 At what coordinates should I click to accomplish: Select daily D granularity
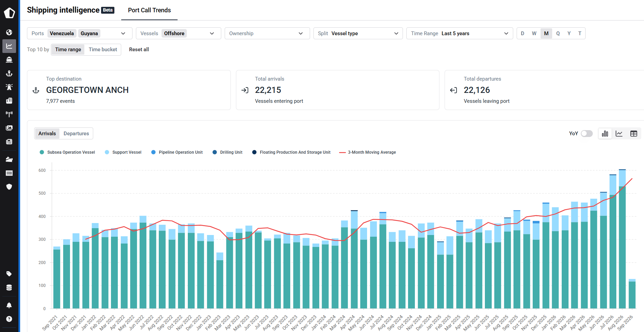pos(522,33)
